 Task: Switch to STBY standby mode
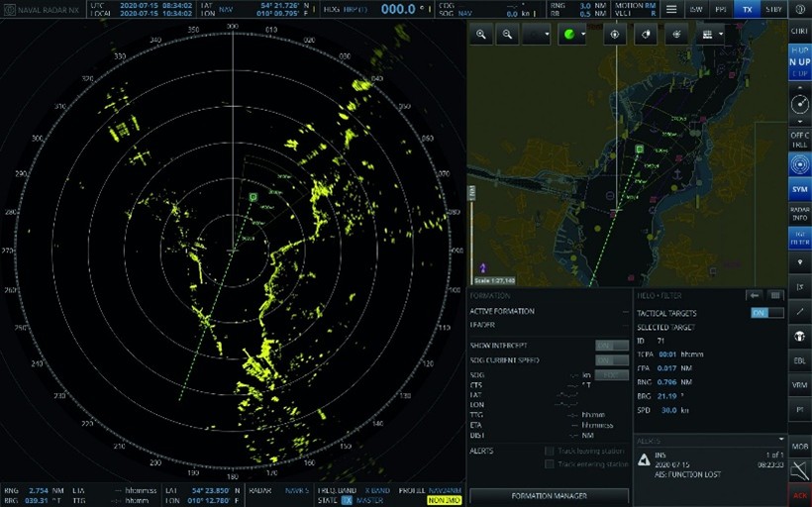773,9
